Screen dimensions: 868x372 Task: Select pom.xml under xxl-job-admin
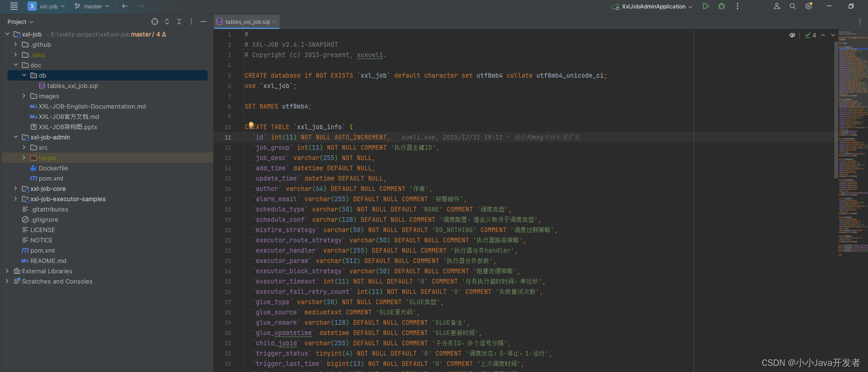(47, 178)
